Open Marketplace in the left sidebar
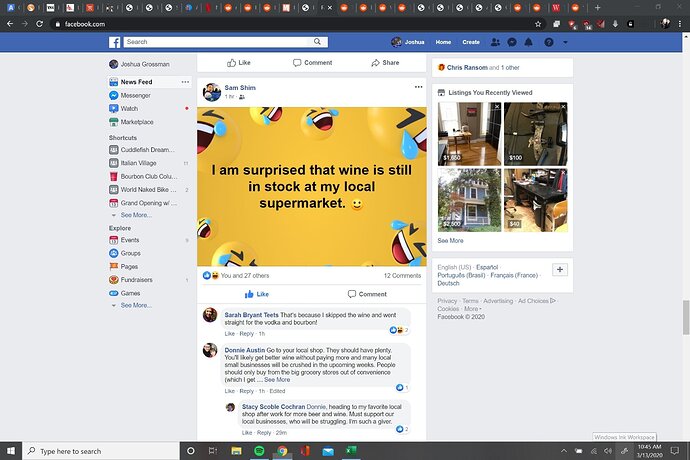Image resolution: width=690 pixels, height=460 pixels. point(137,122)
